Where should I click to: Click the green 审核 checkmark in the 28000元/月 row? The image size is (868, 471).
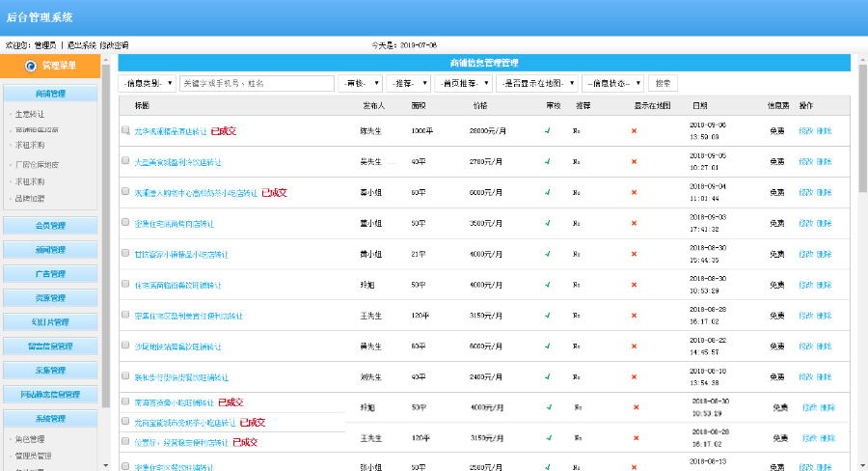point(547,130)
